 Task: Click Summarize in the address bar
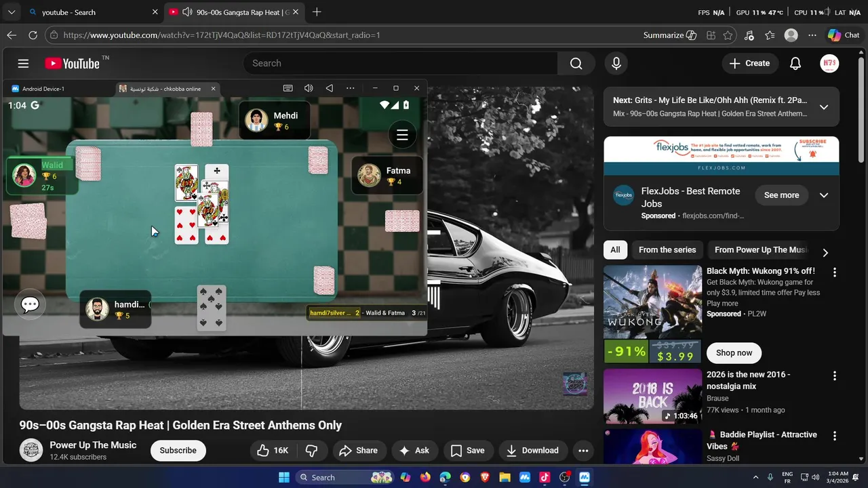(670, 35)
